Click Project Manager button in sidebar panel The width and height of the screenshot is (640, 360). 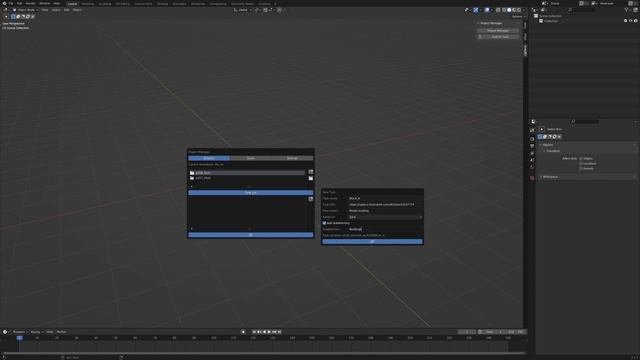click(x=498, y=31)
